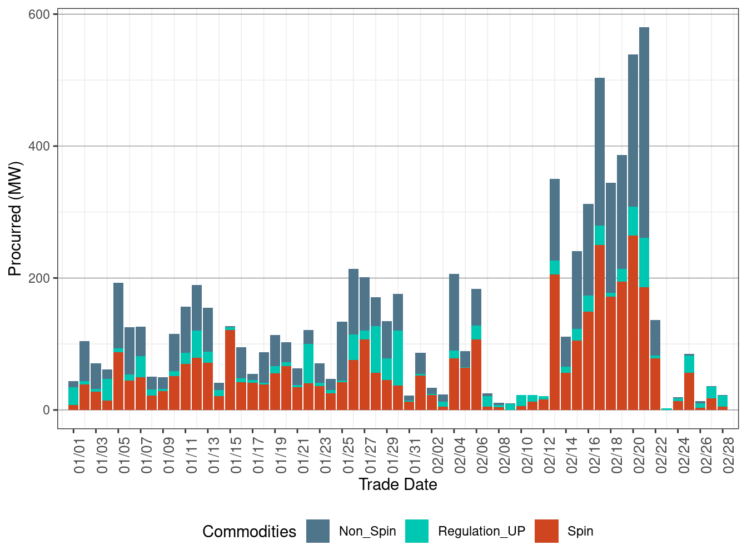Image resolution: width=747 pixels, height=560 pixels.
Task: Click the 200 y-axis tick label
Action: click(x=39, y=278)
